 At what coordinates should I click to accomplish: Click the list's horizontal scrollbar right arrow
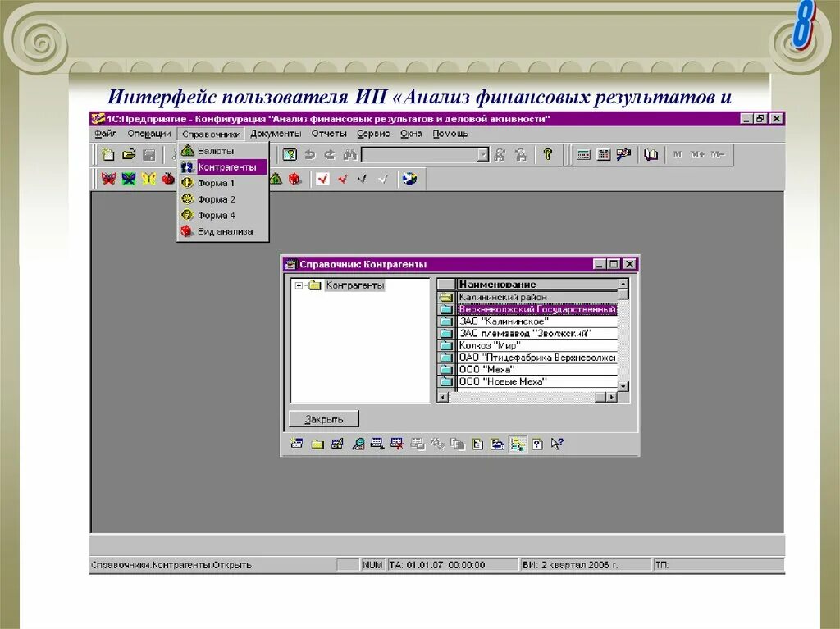click(612, 397)
